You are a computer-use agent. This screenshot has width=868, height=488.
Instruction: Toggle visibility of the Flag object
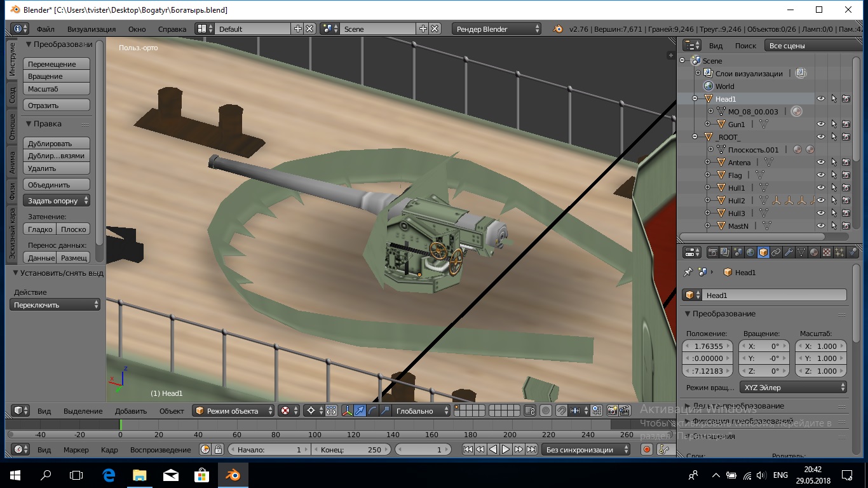click(x=821, y=175)
